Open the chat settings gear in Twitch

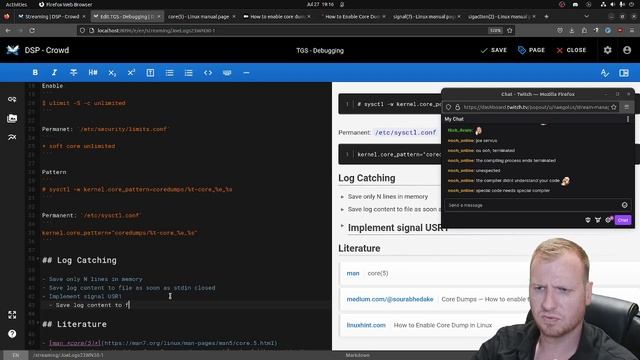(608, 220)
